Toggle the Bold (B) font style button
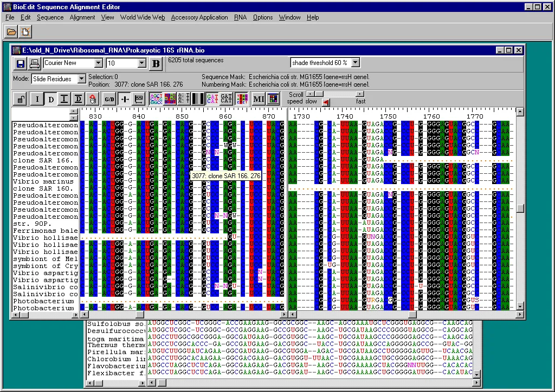The width and height of the screenshot is (555, 392). point(156,64)
